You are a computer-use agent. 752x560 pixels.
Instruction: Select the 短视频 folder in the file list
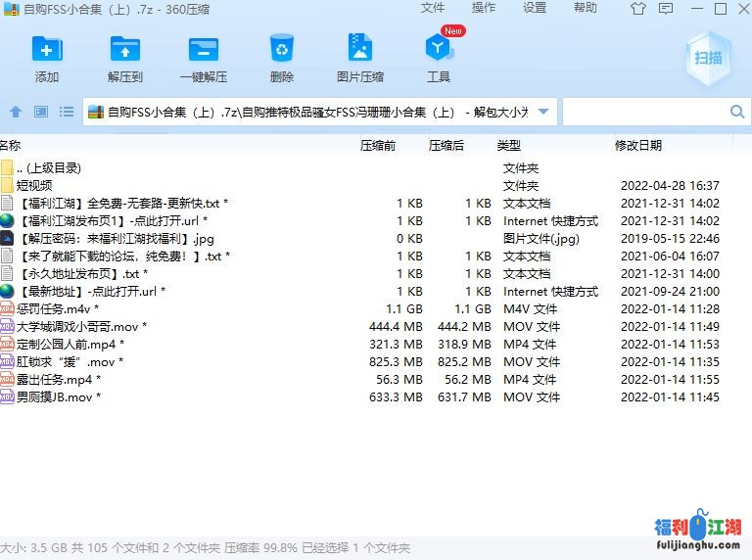(x=34, y=186)
